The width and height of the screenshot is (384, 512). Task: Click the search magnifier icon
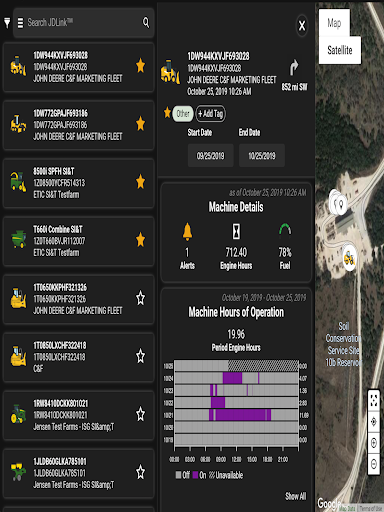(146, 22)
